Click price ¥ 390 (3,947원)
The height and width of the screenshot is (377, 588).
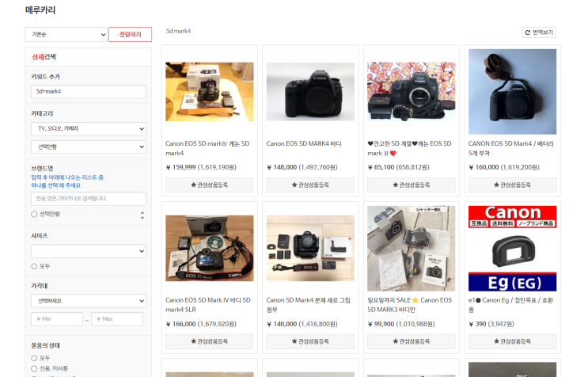click(x=491, y=324)
